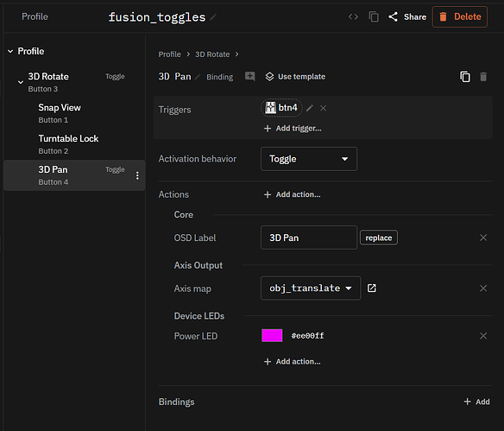Rename the 3D Pan binding pencil icon
Viewport: 504px width, 431px height.
tap(198, 77)
